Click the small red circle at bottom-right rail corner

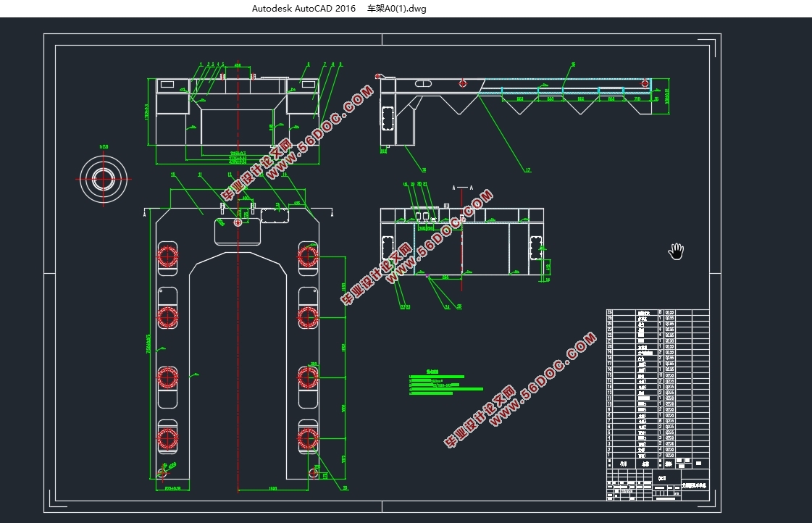click(x=314, y=473)
